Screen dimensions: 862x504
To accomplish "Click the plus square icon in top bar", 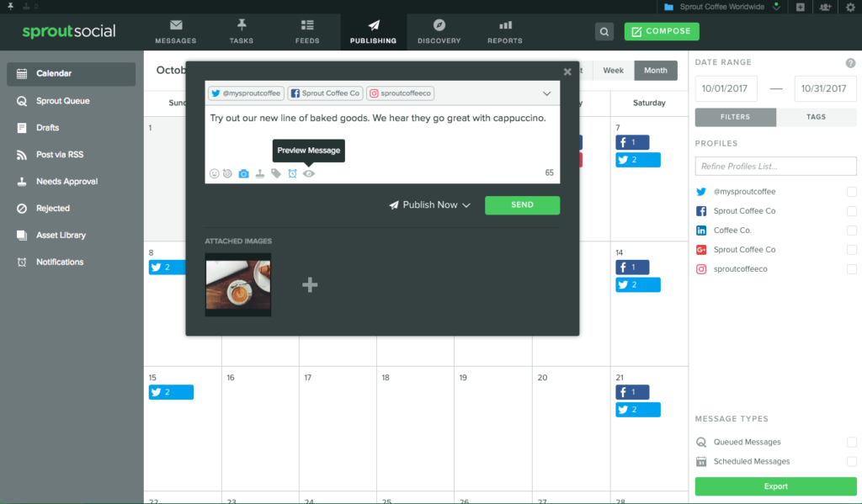I will pos(801,7).
